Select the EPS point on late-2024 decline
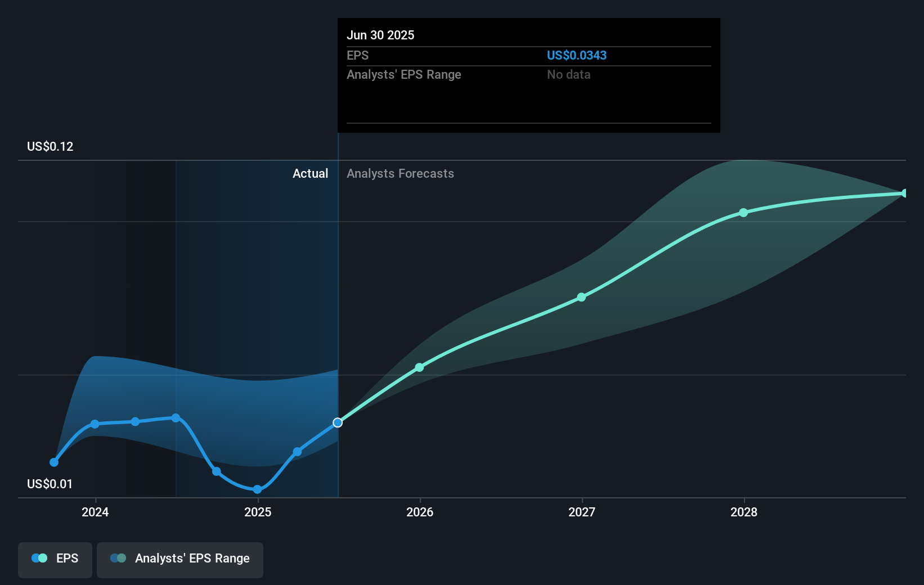The image size is (924, 585). point(216,471)
